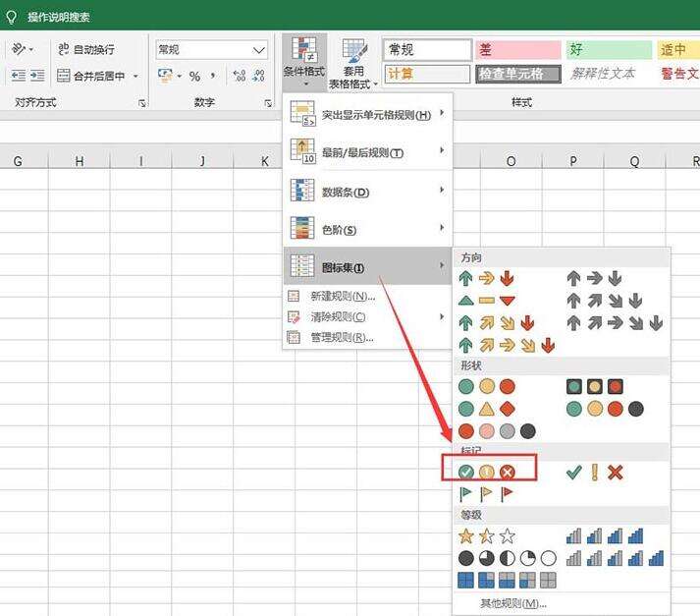The image size is (700, 616).
Task: Apply the rimmed traffic lights icon set
Action: pyautogui.click(x=594, y=386)
